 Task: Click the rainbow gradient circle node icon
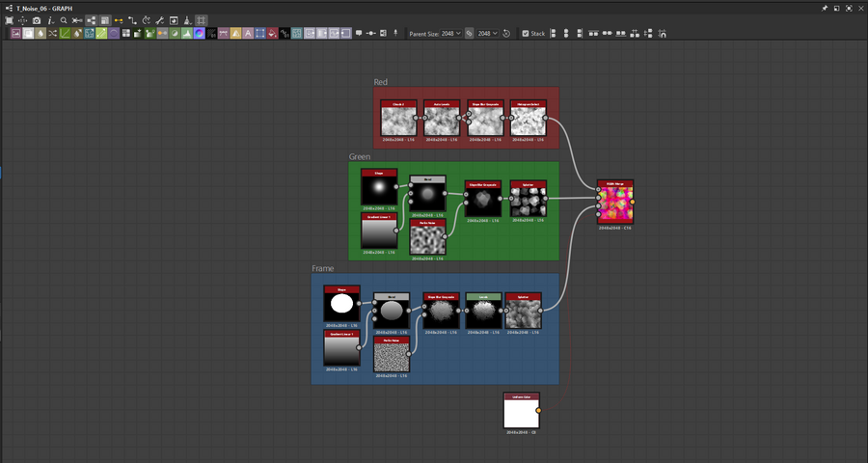pyautogui.click(x=199, y=34)
